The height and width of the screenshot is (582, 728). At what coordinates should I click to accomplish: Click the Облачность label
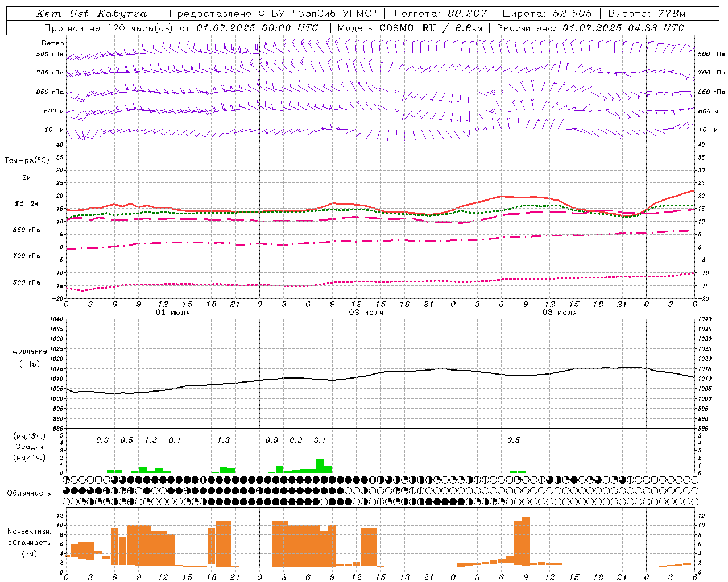point(30,493)
